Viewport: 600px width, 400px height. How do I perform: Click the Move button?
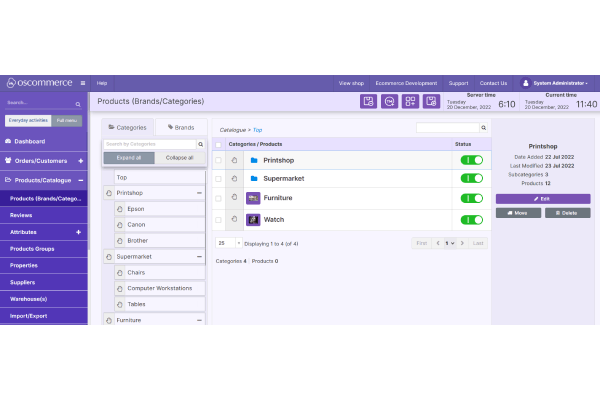pyautogui.click(x=518, y=213)
